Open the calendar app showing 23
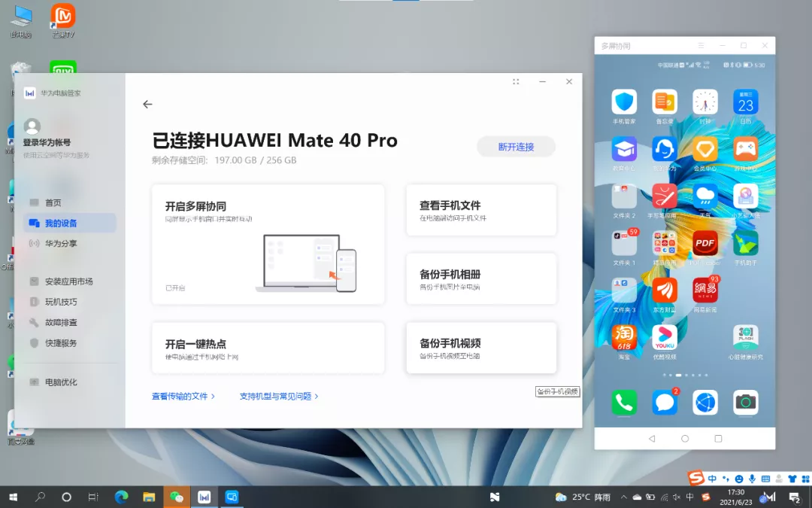 (x=746, y=102)
